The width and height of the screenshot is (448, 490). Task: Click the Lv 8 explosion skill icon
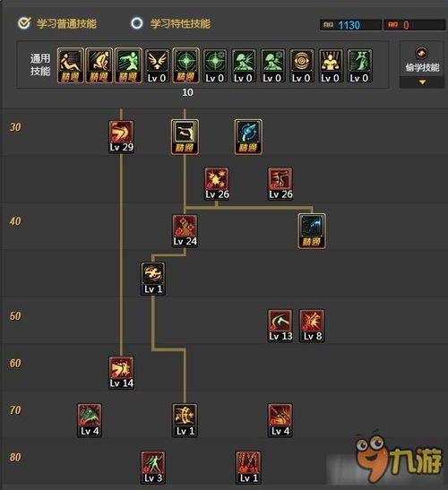[312, 326]
